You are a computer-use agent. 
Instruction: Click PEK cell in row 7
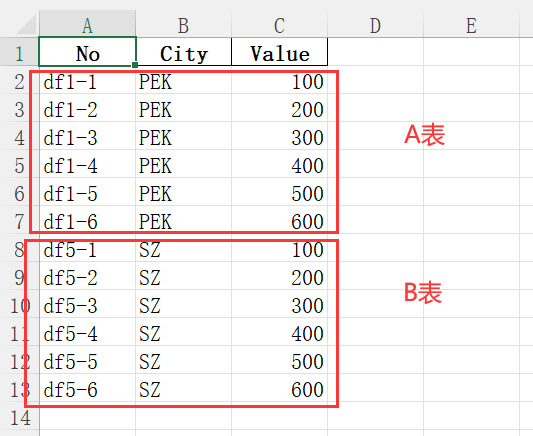click(x=184, y=220)
